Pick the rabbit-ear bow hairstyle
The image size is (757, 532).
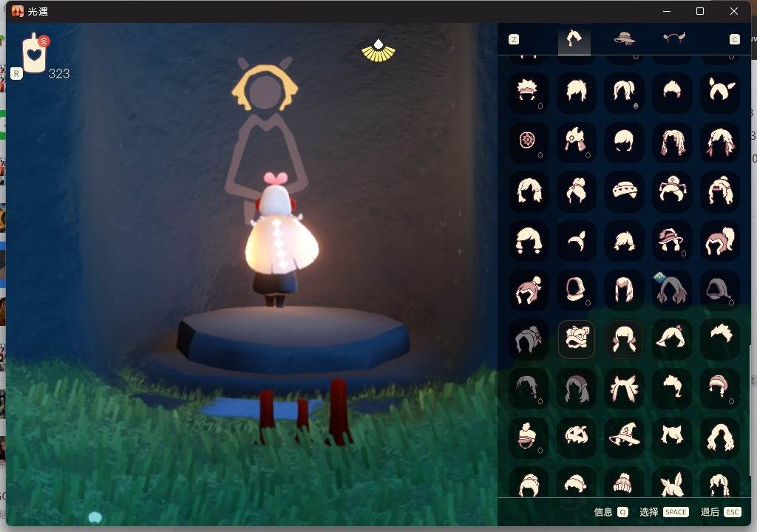tap(671, 482)
